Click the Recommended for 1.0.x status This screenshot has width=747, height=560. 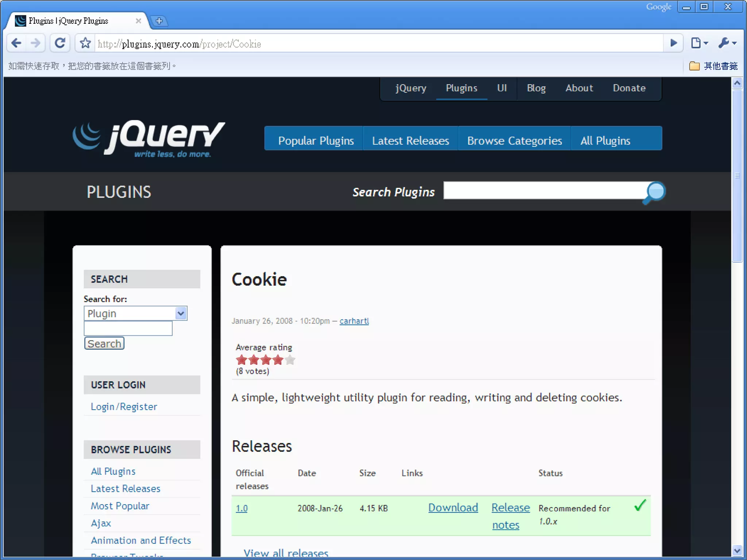(x=574, y=515)
